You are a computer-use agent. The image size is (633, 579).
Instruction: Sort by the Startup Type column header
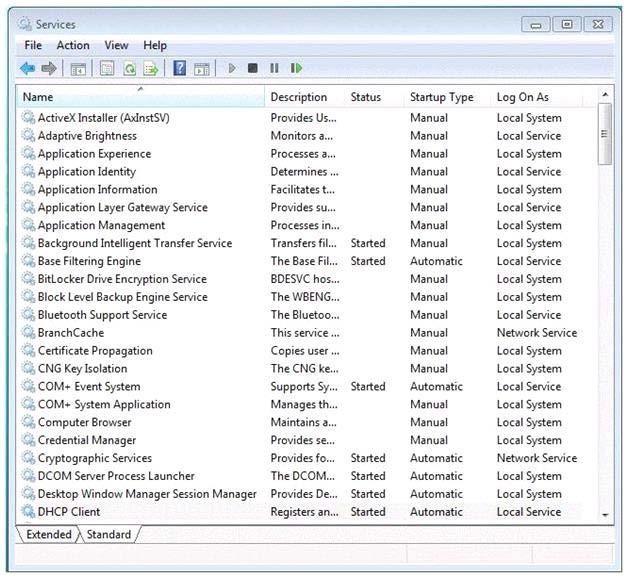[x=447, y=97]
